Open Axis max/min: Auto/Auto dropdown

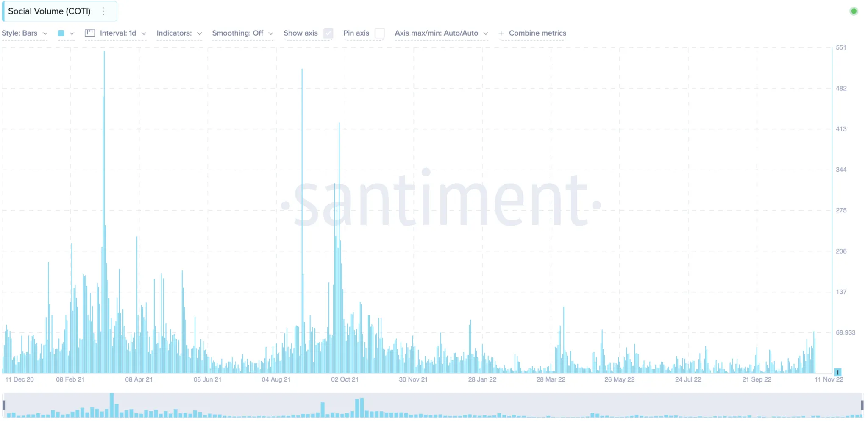coord(441,33)
